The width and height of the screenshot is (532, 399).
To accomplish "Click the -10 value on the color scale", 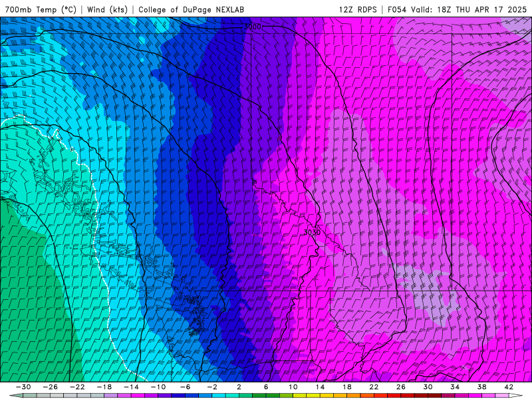I will click(158, 387).
